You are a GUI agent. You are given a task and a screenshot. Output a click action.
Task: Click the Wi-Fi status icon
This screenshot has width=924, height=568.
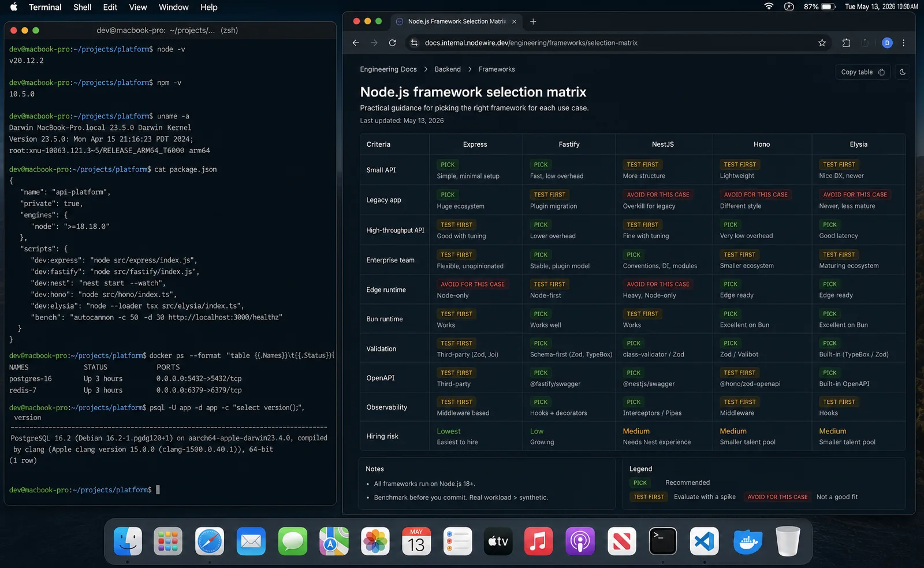tap(769, 7)
